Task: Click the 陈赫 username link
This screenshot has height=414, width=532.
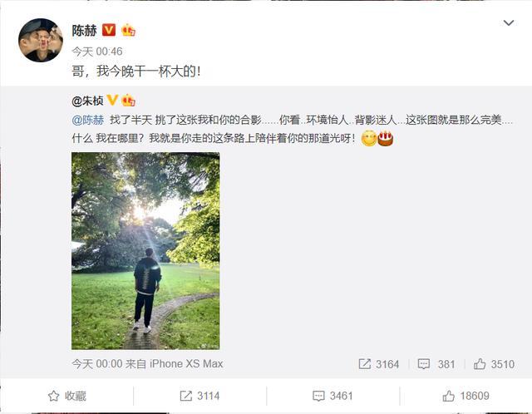Action: point(84,31)
